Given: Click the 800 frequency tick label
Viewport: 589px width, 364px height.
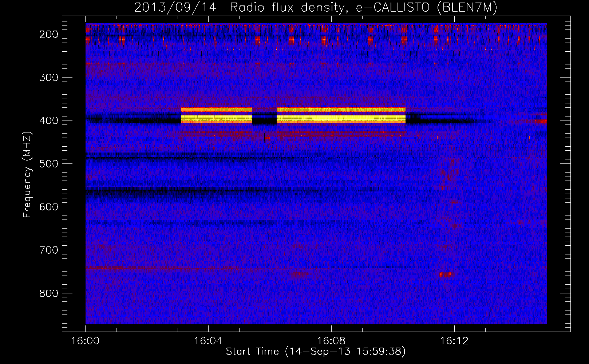Looking at the screenshot, I should (48, 293).
